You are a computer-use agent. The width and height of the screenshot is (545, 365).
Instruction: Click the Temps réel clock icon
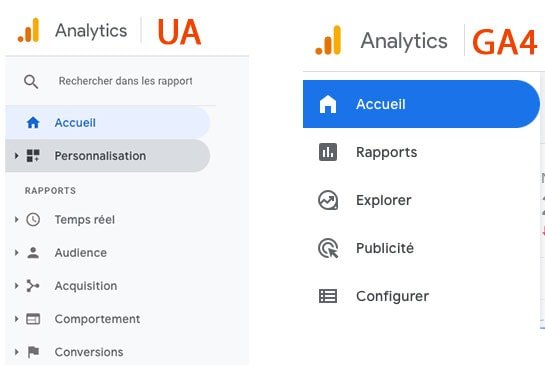tap(33, 220)
